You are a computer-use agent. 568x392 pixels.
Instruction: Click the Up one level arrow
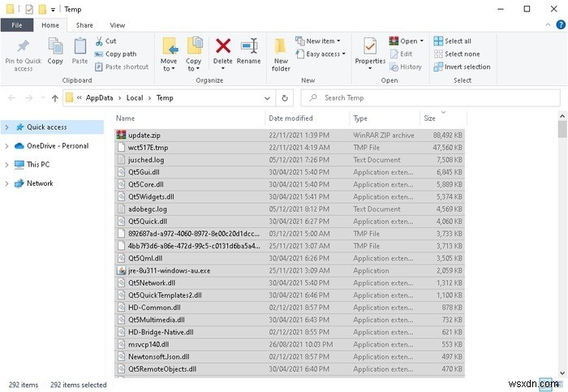(x=55, y=98)
